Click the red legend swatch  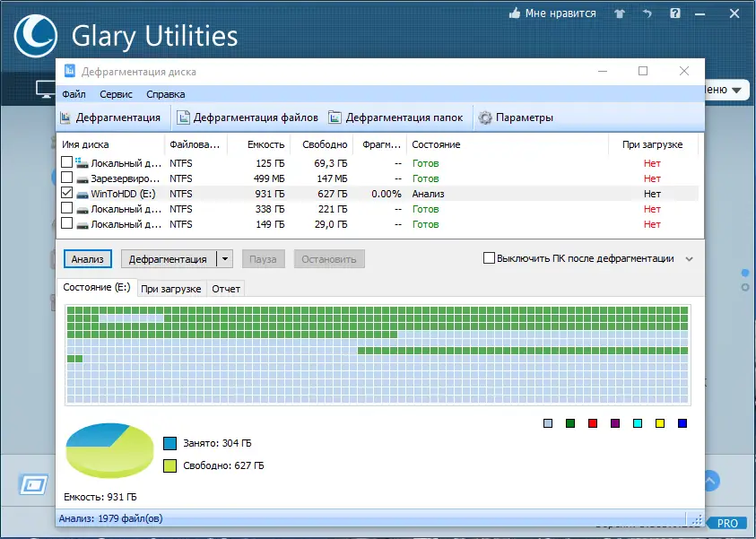click(593, 423)
